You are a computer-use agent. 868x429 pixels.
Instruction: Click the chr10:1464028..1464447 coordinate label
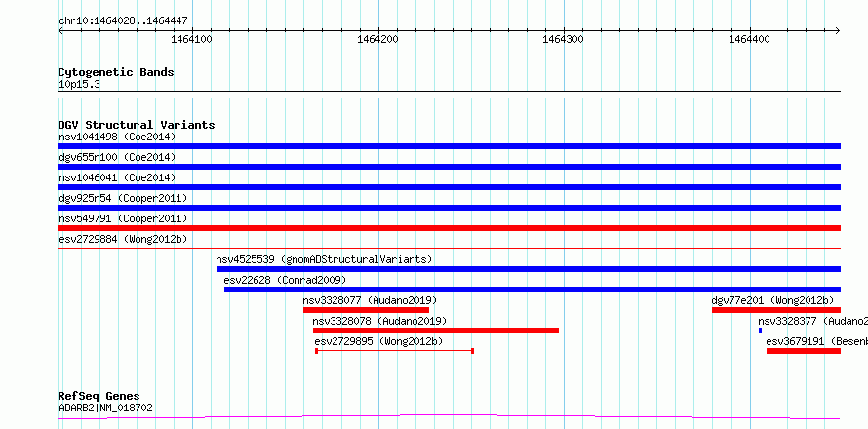[x=123, y=21]
